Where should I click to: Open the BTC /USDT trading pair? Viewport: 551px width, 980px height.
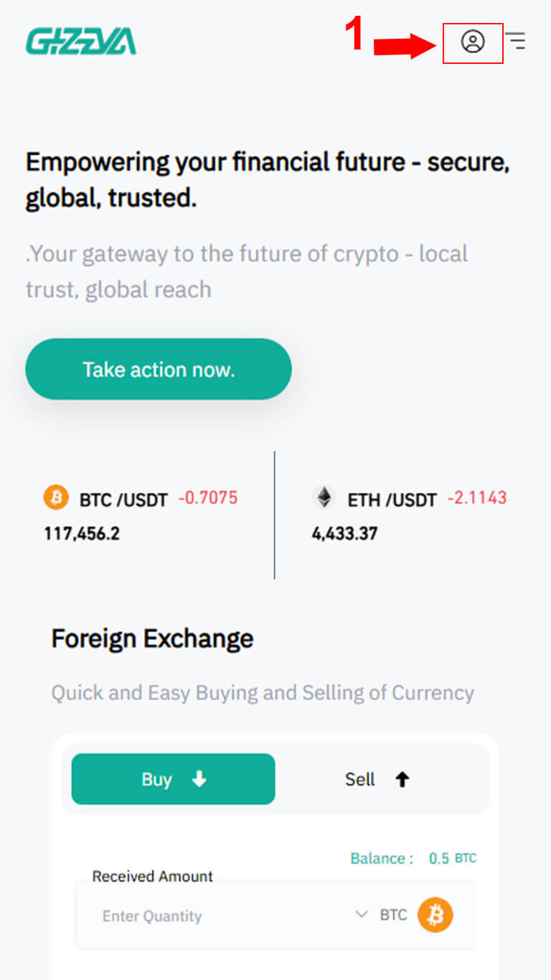coord(123,500)
